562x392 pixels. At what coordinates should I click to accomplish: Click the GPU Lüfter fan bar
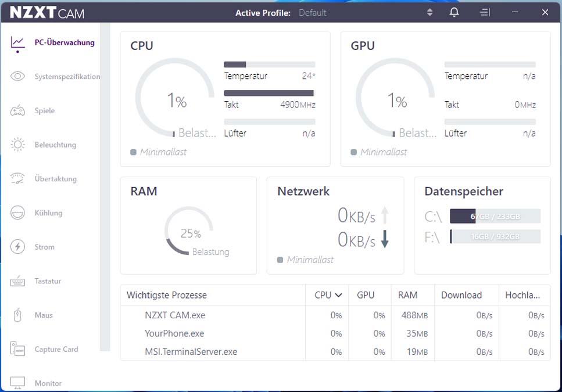[x=490, y=122]
